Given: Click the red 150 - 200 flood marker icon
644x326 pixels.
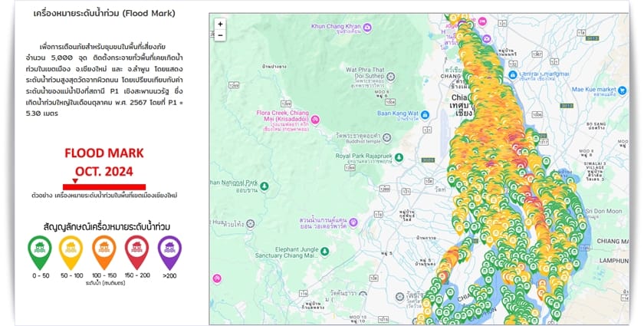Looking at the screenshot, I should [x=136, y=251].
